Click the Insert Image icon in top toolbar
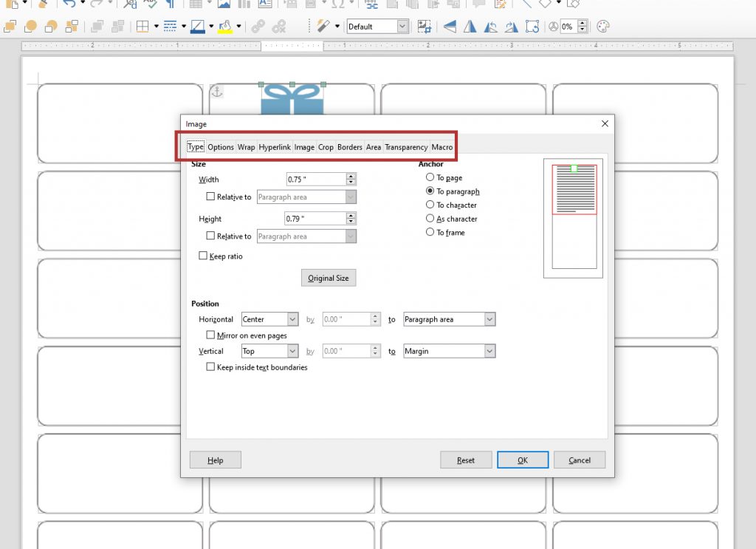The height and width of the screenshot is (549, 756). click(x=224, y=4)
